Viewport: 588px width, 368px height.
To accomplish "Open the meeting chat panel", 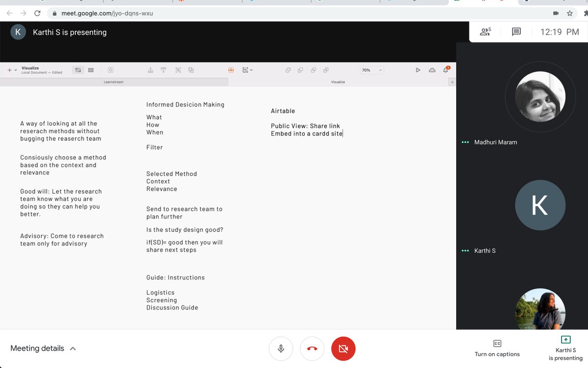I will (x=516, y=32).
